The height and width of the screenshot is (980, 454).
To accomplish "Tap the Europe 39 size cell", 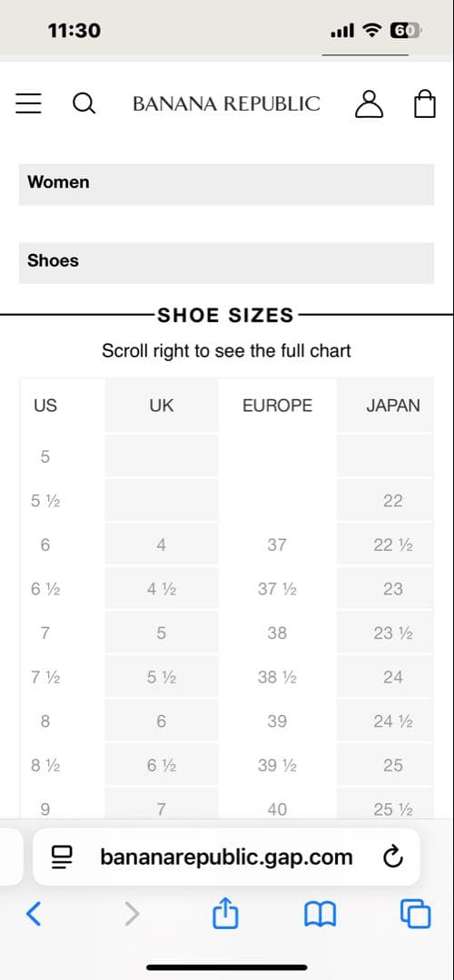I will pyautogui.click(x=277, y=721).
